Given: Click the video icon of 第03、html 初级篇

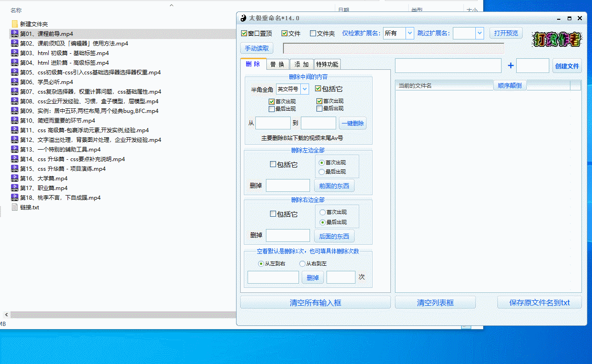Looking at the screenshot, I should 15,53.
